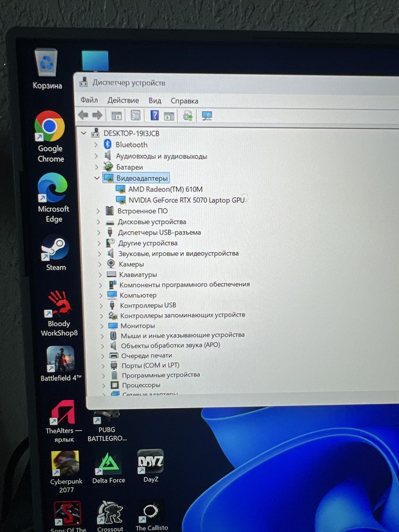This screenshot has width=399, height=532.
Task: Expand the Bluetooth category
Action: point(96,145)
